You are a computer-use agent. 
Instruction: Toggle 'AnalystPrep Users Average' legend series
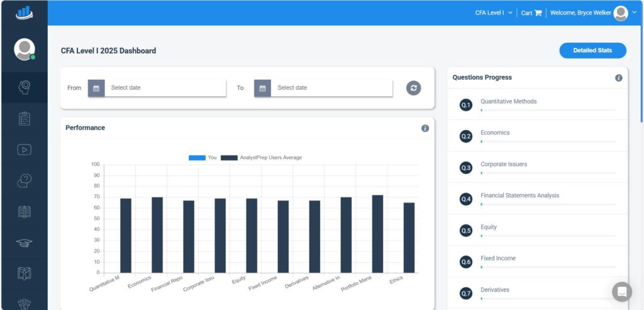coord(261,158)
